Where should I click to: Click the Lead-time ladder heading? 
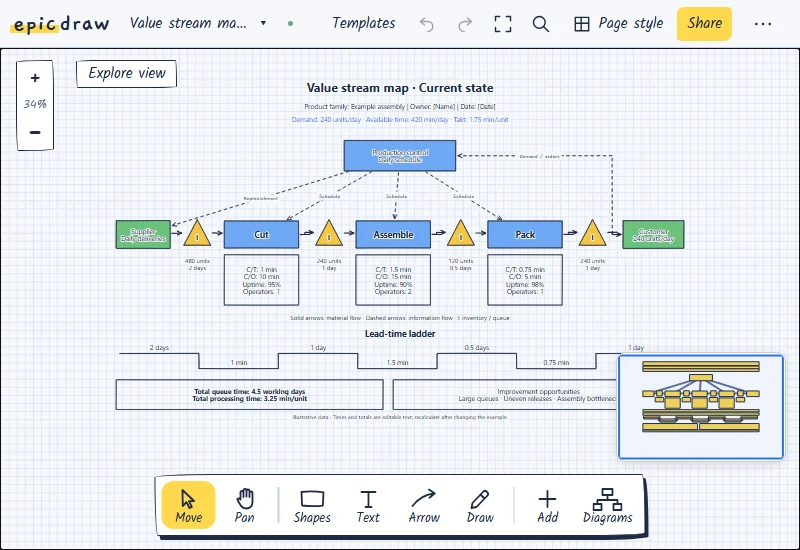tap(400, 334)
